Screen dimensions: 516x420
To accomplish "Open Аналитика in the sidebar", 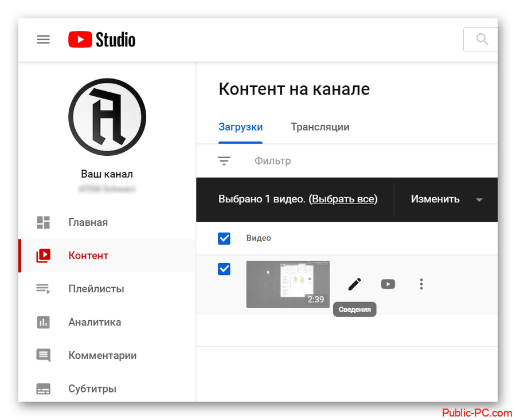I will point(95,322).
